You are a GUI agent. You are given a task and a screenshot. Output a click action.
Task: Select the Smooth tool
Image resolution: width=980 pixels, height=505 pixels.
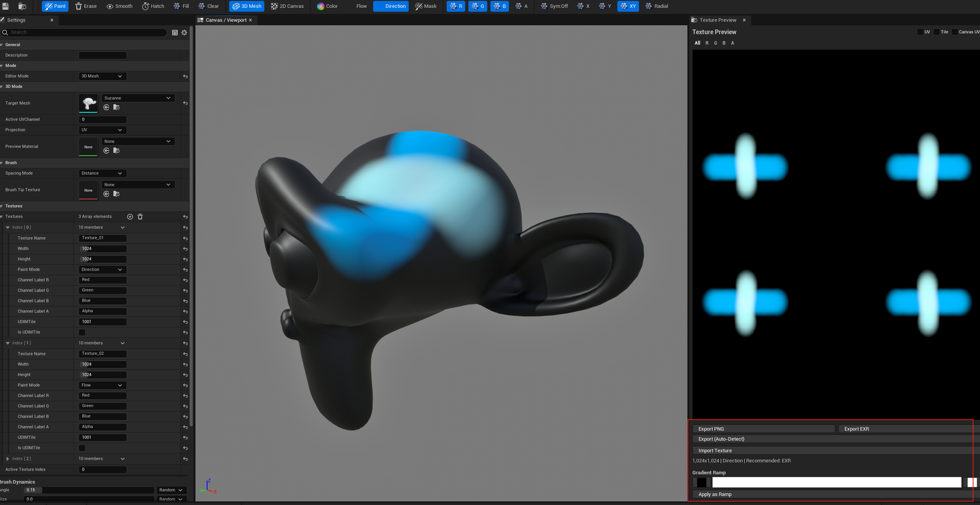click(x=119, y=6)
